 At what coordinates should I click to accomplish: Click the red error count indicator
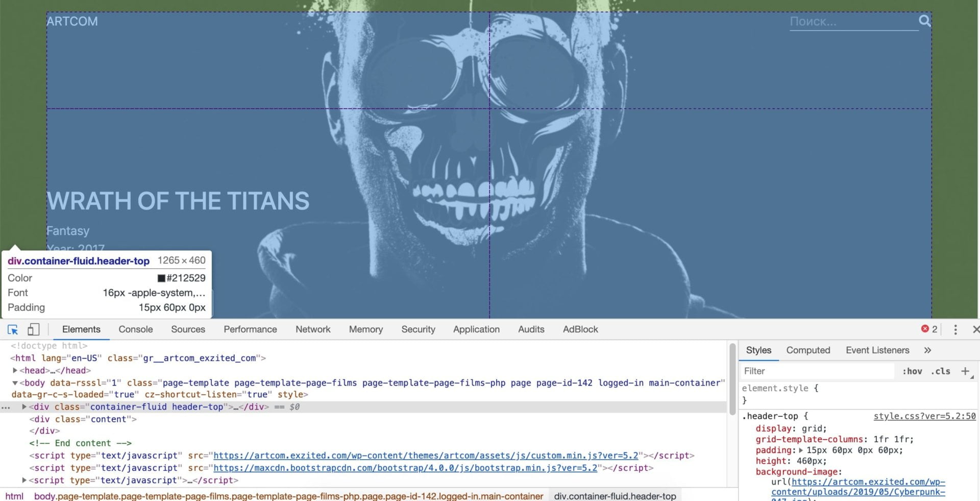tap(929, 329)
